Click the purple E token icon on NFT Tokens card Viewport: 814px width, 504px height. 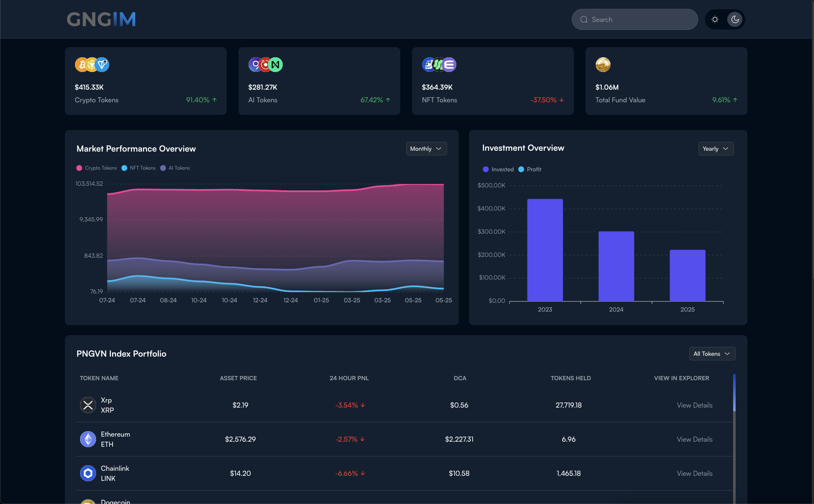pos(449,64)
